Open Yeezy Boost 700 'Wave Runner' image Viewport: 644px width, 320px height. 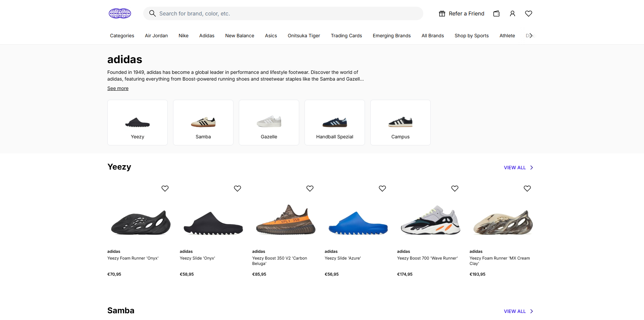(431, 220)
